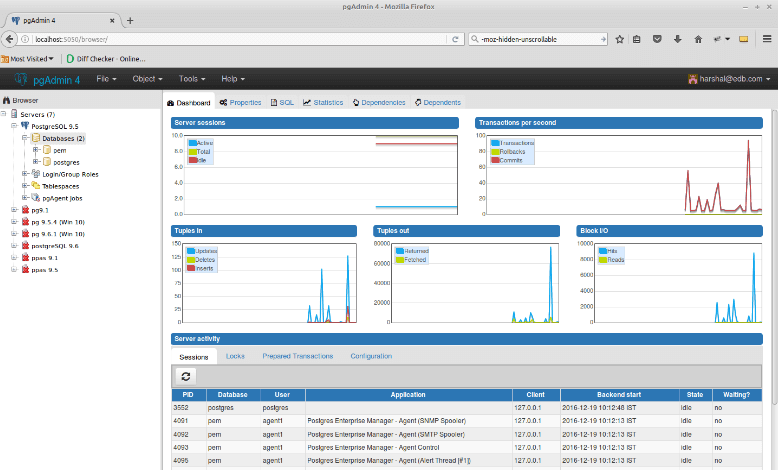
Task: Select the PostgreSQL 9.5 server icon
Action: [x=25, y=126]
